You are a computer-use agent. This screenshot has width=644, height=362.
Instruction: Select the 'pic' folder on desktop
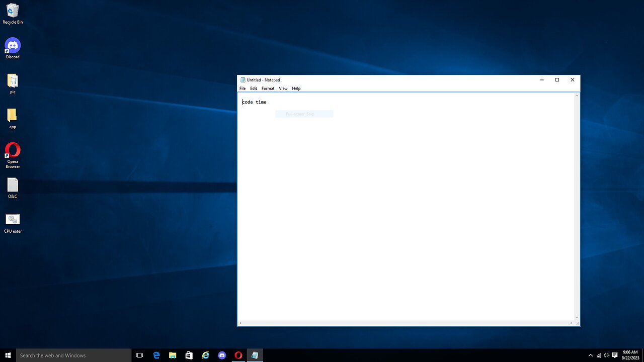(13, 83)
